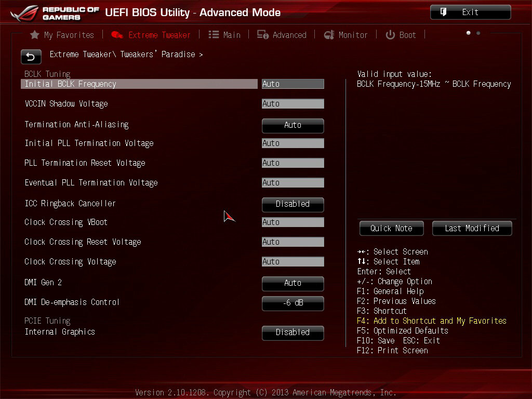This screenshot has height=399, width=532.
Task: Switch to the Main tab
Action: click(x=224, y=35)
